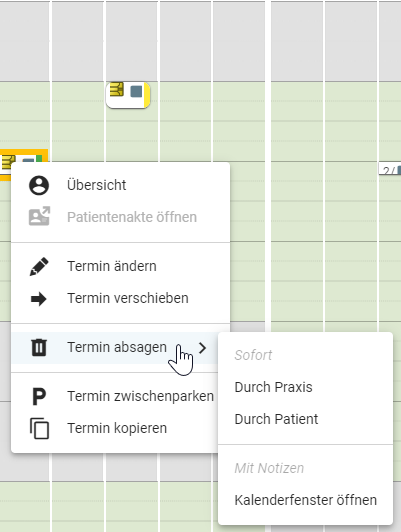Viewport: 401px width, 532px height.
Task: Click Termin zwischenparken label
Action: [x=140, y=396]
